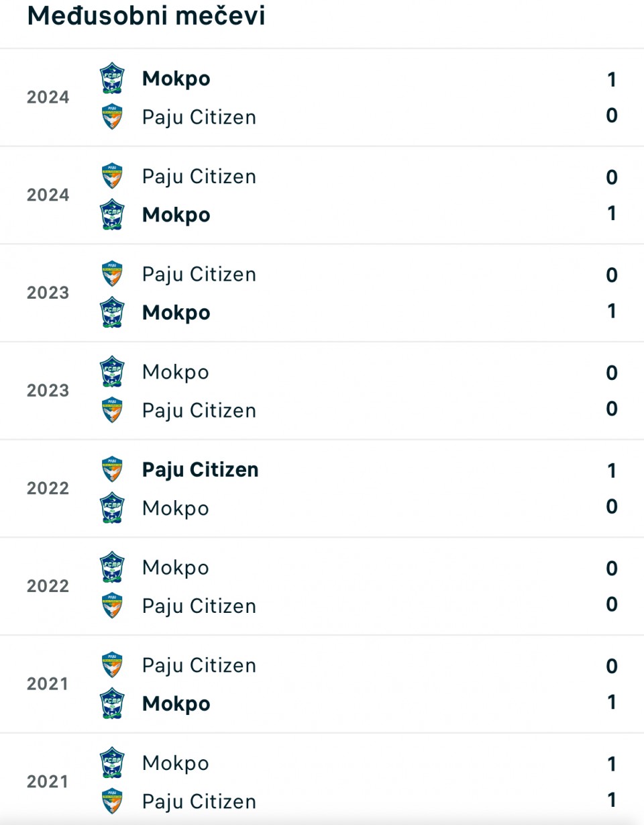Click Mokpo crest in 2021 match won 1-0

click(x=112, y=703)
